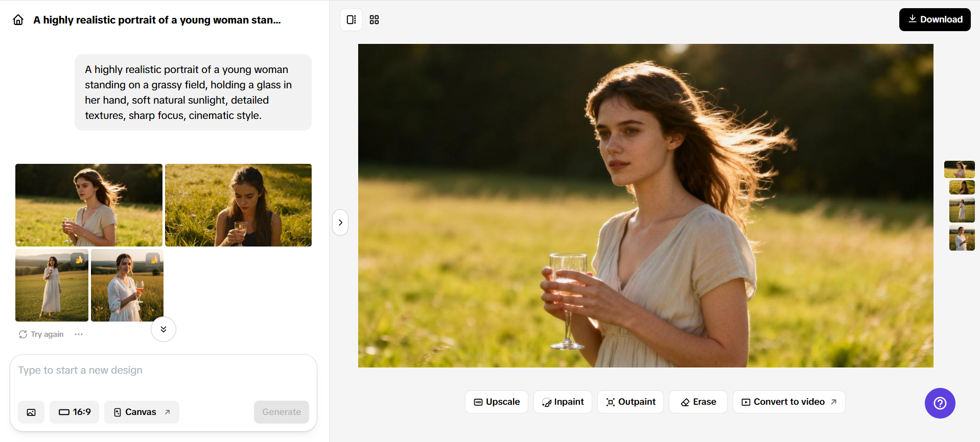Choose the Outpaint tool
This screenshot has height=442, width=980.
tap(631, 402)
